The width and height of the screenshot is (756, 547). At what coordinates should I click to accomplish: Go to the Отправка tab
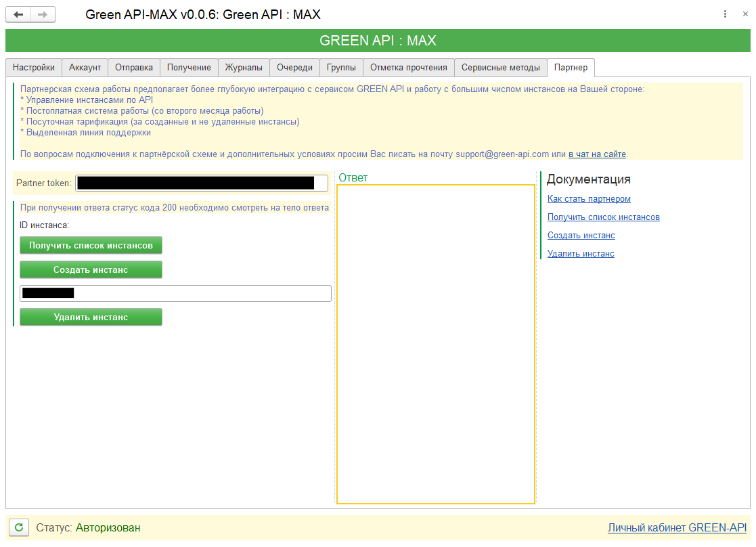click(x=134, y=68)
